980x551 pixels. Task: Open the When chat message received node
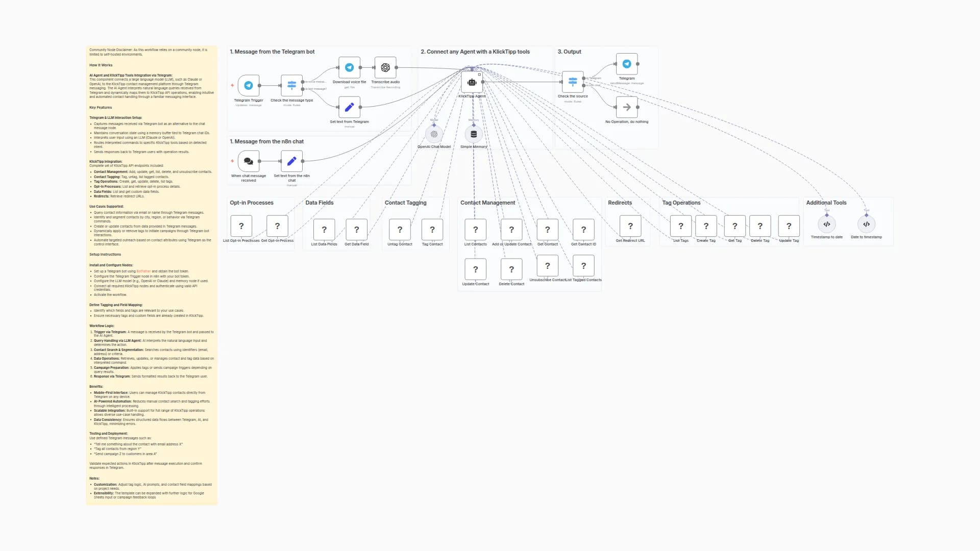249,161
